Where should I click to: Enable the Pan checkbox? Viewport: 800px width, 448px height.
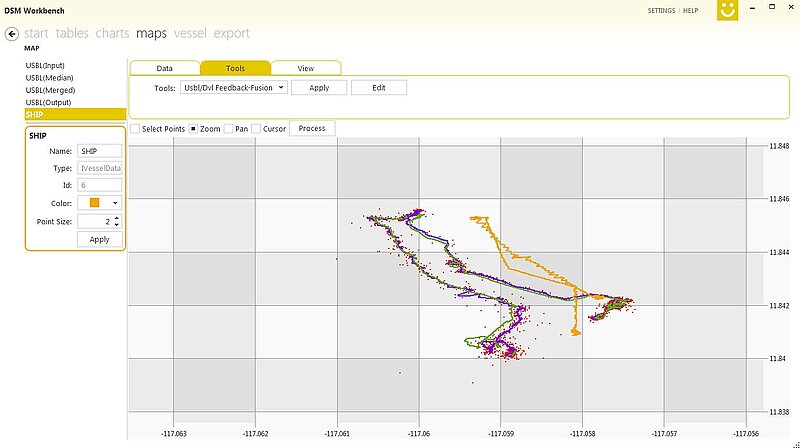point(228,129)
